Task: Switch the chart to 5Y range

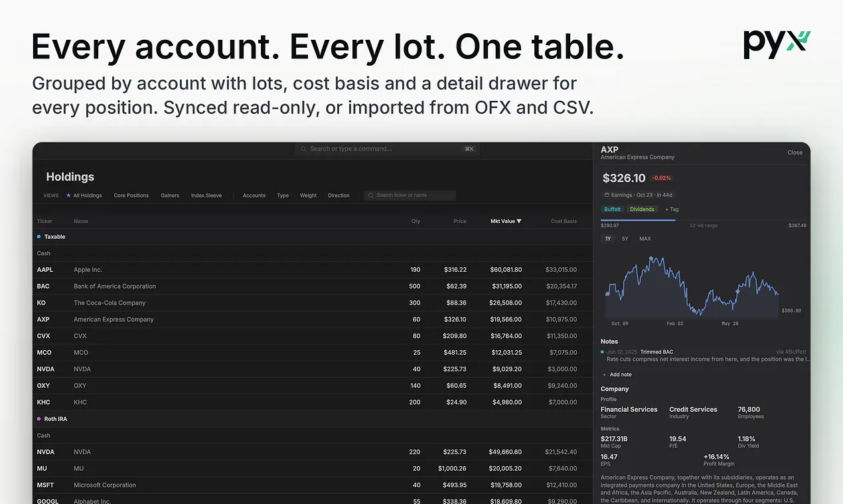Action: point(625,239)
